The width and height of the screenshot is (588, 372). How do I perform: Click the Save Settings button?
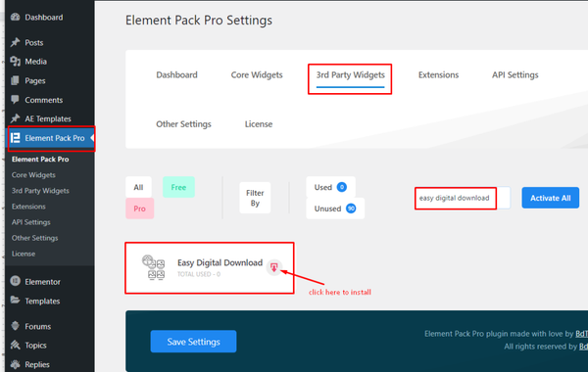pyautogui.click(x=193, y=342)
